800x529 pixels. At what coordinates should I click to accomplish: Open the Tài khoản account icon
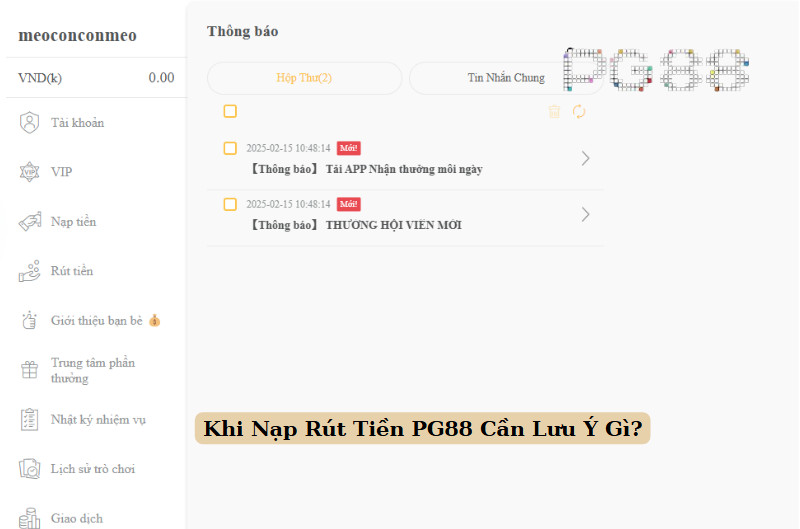(30, 123)
